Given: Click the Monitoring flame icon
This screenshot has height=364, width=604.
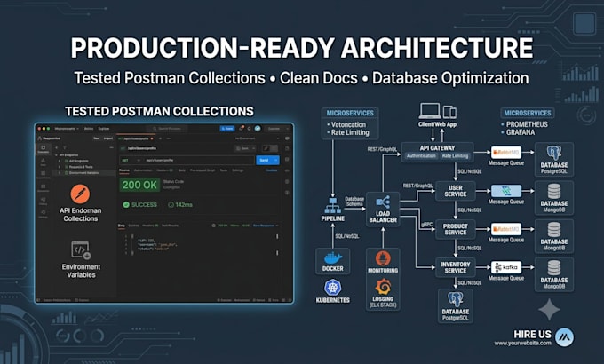Looking at the screenshot, I should (x=383, y=258).
